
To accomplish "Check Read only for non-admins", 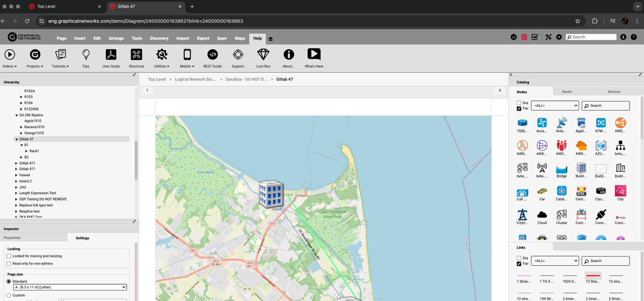I will pos(9,263).
